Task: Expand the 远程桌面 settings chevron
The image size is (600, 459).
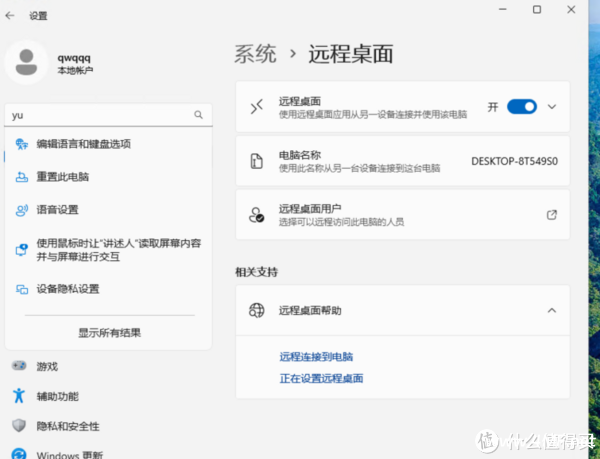Action: pos(551,106)
